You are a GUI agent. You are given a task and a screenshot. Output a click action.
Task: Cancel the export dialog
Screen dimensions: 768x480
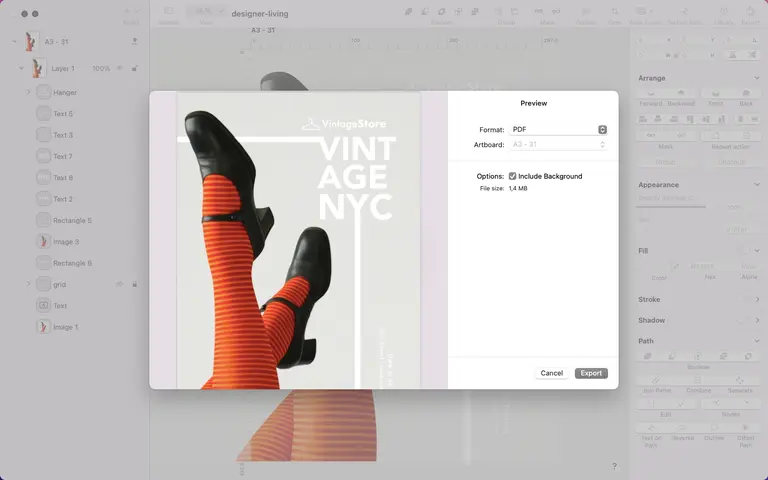coord(552,373)
